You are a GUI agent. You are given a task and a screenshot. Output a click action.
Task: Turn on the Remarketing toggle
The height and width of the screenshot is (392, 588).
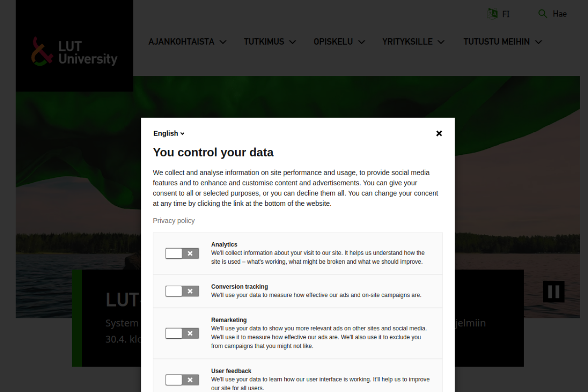(182, 333)
